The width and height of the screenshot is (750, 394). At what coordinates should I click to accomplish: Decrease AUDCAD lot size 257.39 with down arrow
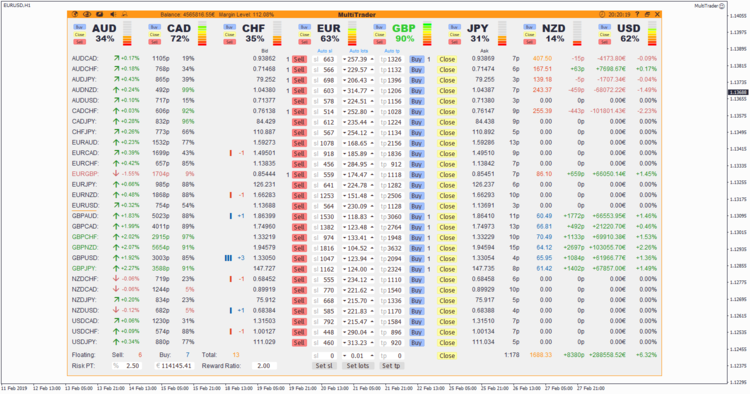[344, 60]
